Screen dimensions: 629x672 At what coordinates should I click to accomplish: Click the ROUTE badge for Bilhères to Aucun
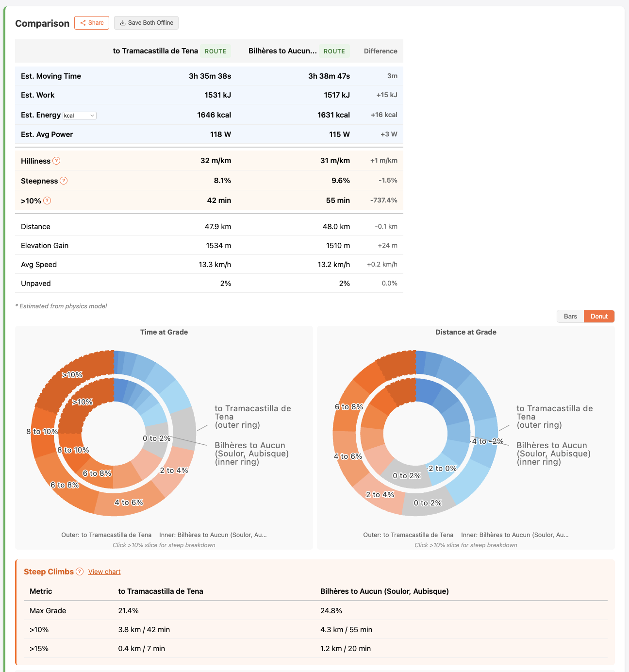(334, 51)
